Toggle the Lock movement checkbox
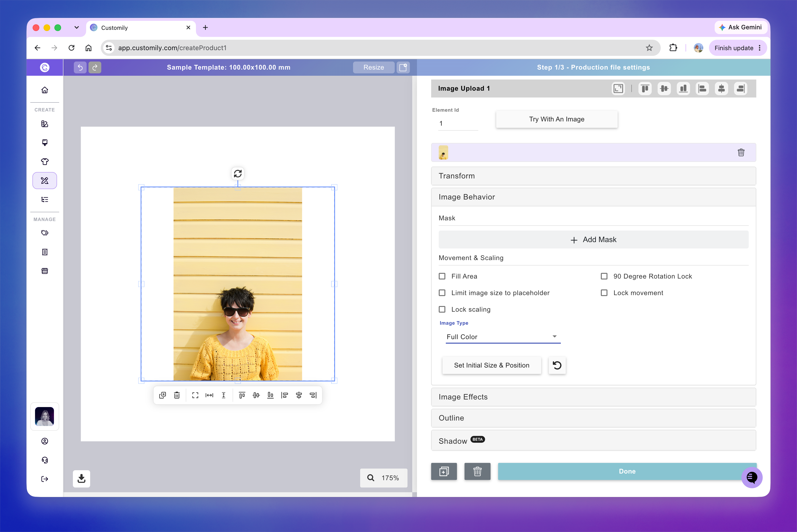797x532 pixels. 604,293
